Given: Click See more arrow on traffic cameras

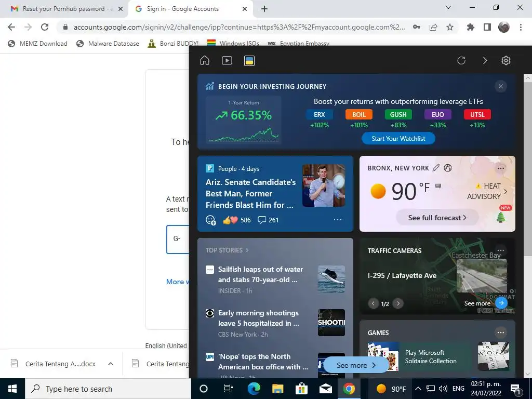Looking at the screenshot, I should point(501,303).
